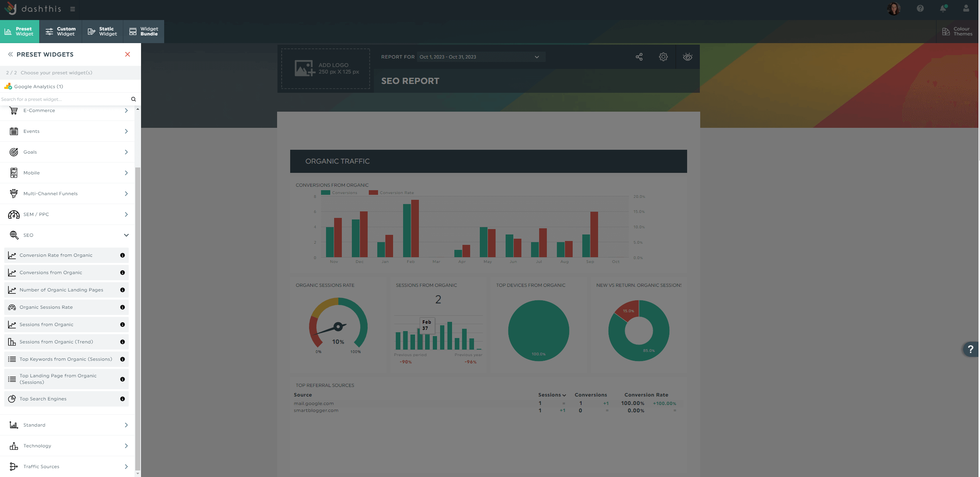
Task: Show info for Top Search Engines
Action: tap(123, 399)
